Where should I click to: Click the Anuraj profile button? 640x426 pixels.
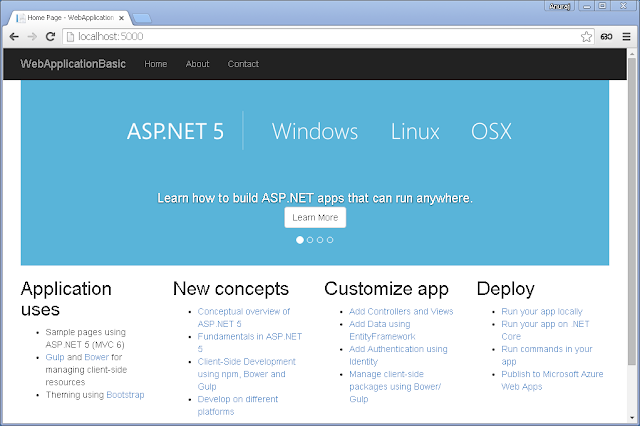pyautogui.click(x=559, y=6)
